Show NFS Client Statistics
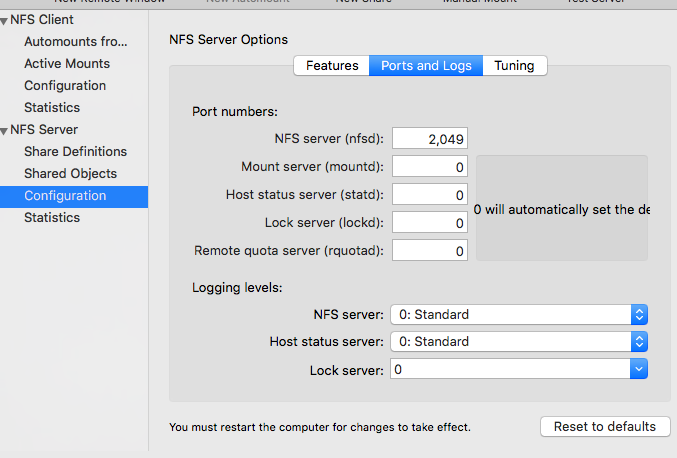Image resolution: width=677 pixels, height=458 pixels. [52, 107]
